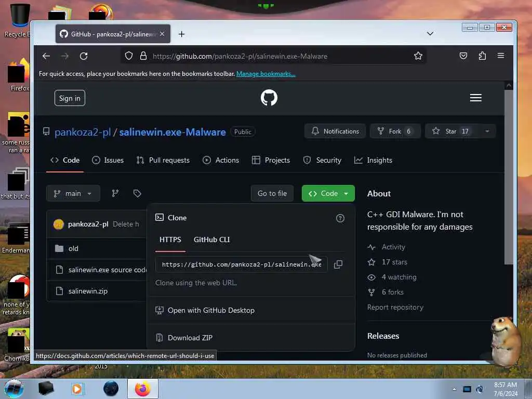Click the page vertical scrollbar thumb
Screen dimensions: 532x399
(508, 177)
